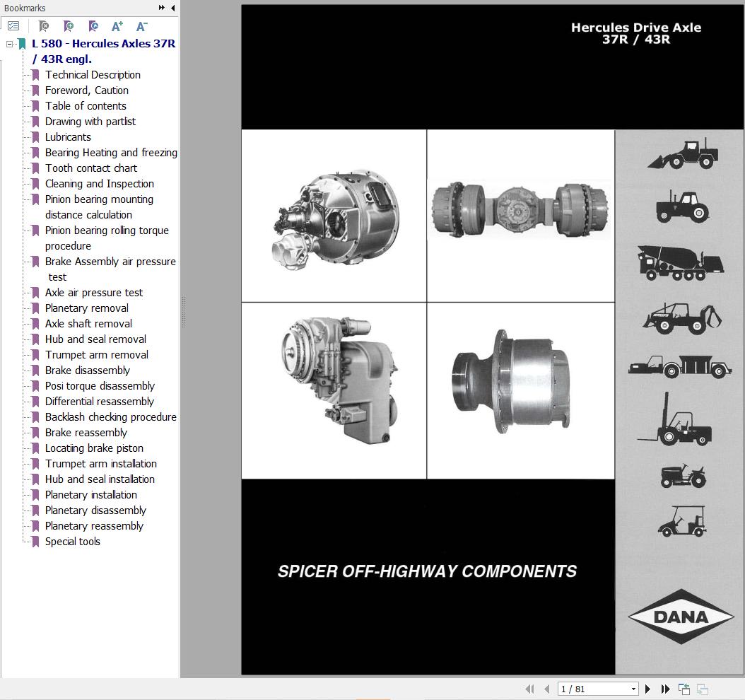Increase bookmark text size with A+ icon
This screenshot has height=700, width=745.
[x=117, y=25]
